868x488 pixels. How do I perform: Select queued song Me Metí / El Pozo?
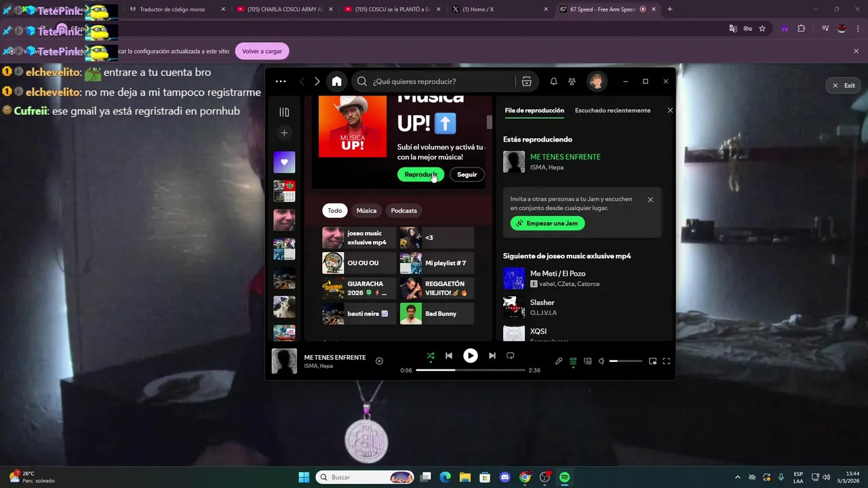(x=583, y=278)
